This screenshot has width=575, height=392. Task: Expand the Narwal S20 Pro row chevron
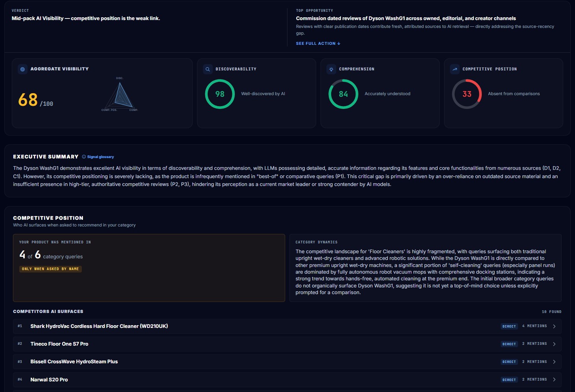pyautogui.click(x=554, y=380)
